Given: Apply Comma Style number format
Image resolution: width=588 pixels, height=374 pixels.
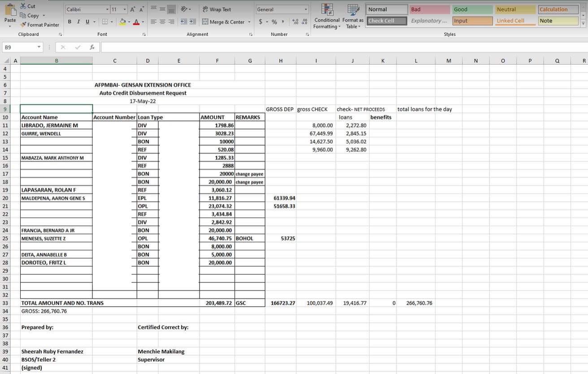Looking at the screenshot, I should [x=283, y=22].
